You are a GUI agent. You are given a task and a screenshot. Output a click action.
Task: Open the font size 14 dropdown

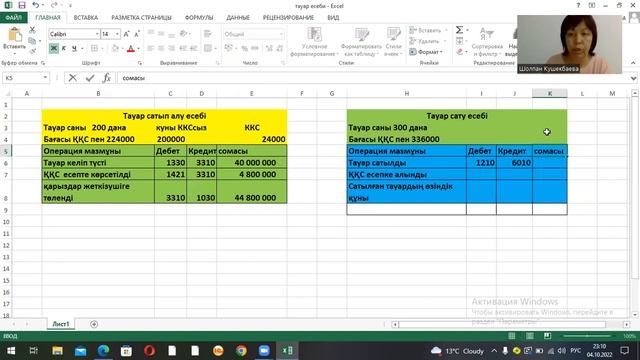(118, 34)
